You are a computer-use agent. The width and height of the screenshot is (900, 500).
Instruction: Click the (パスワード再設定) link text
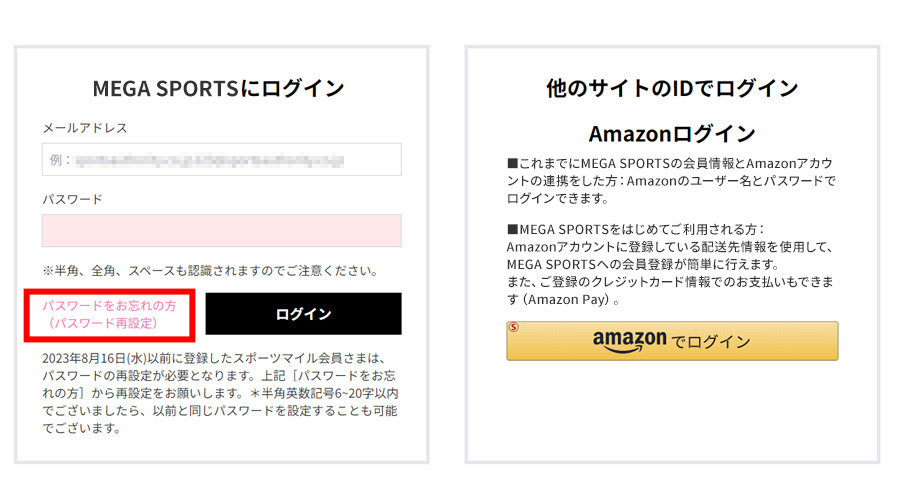102,323
